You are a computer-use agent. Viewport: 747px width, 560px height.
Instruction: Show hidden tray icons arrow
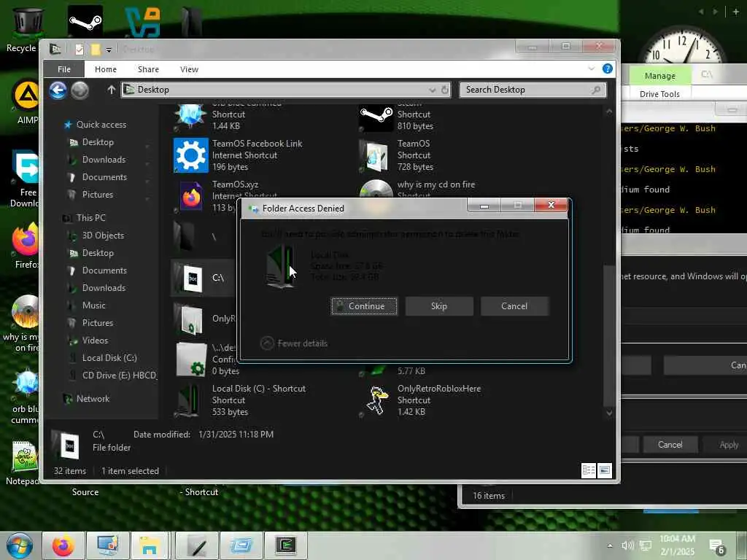coord(610,545)
